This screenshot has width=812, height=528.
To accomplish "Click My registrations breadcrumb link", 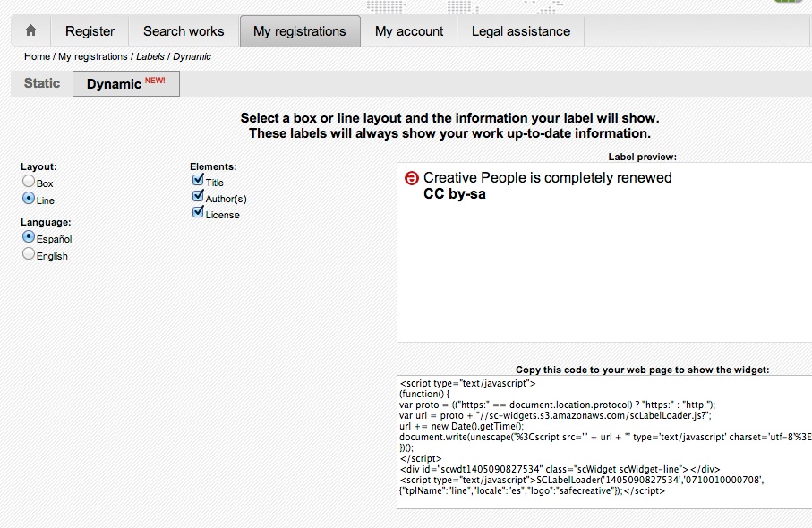I will point(93,56).
